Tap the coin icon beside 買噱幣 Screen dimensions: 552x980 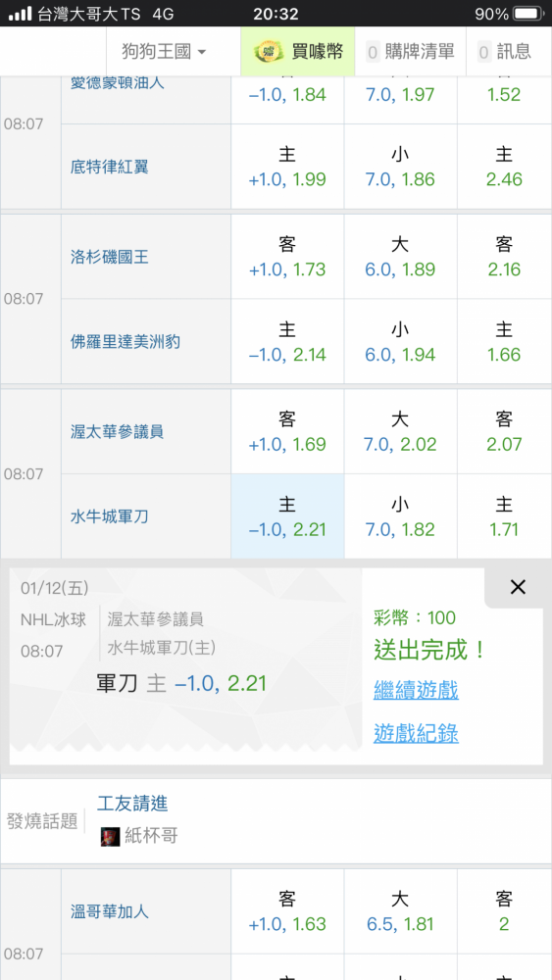pyautogui.click(x=269, y=51)
